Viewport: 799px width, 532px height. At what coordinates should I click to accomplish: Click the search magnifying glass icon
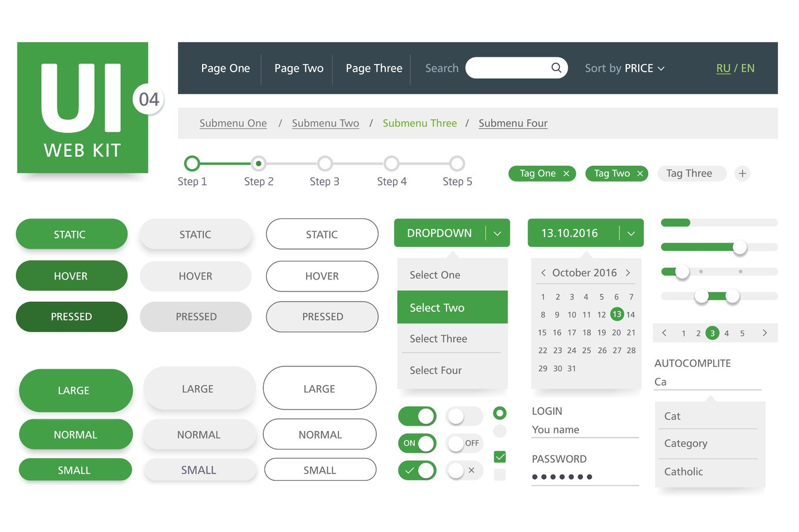click(555, 68)
